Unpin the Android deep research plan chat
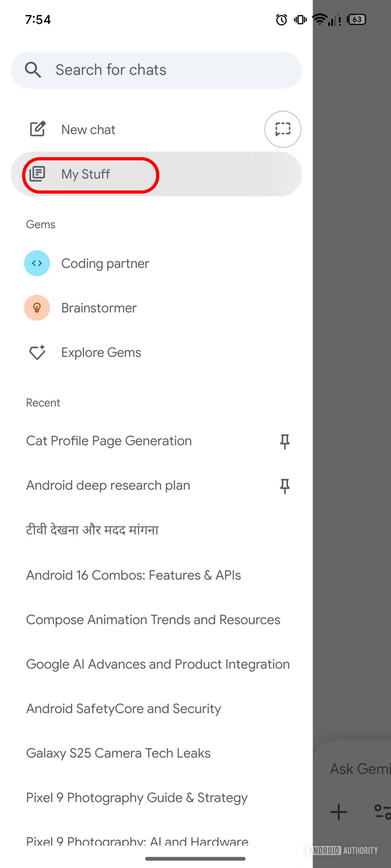This screenshot has width=391, height=868. coord(285,486)
